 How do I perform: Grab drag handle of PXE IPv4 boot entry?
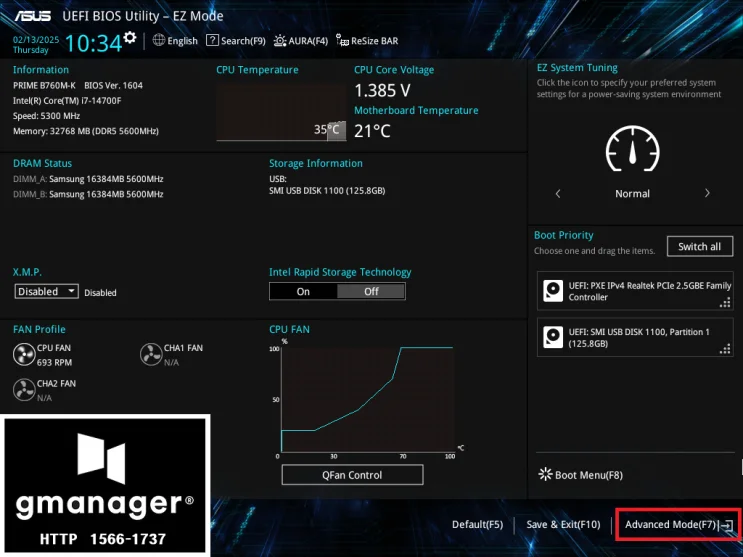click(725, 302)
